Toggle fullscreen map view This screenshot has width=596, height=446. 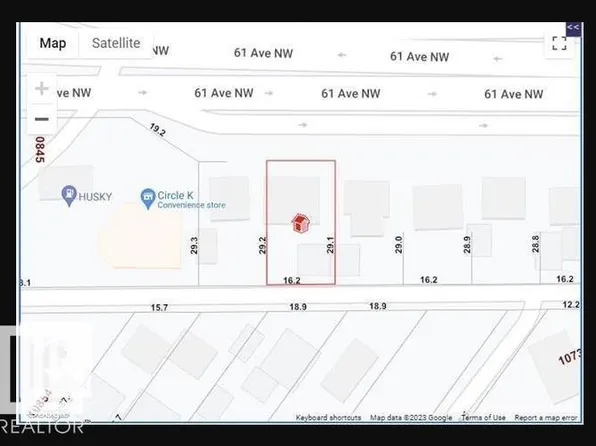coord(559,43)
